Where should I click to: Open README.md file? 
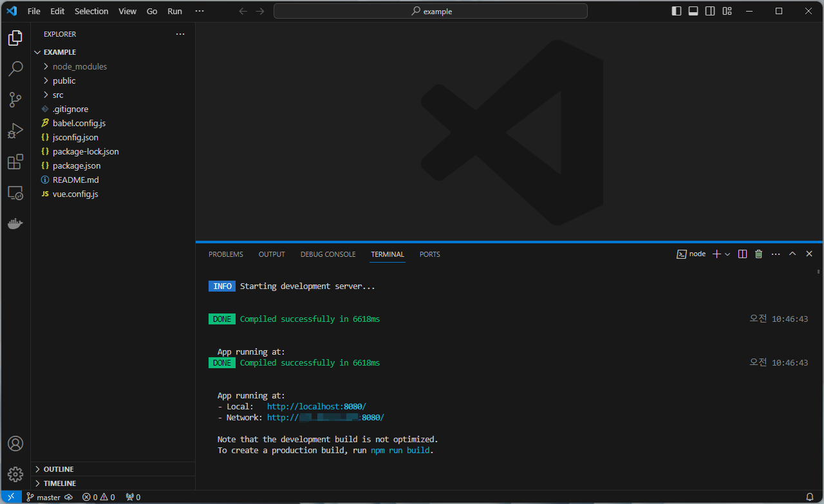(113, 180)
